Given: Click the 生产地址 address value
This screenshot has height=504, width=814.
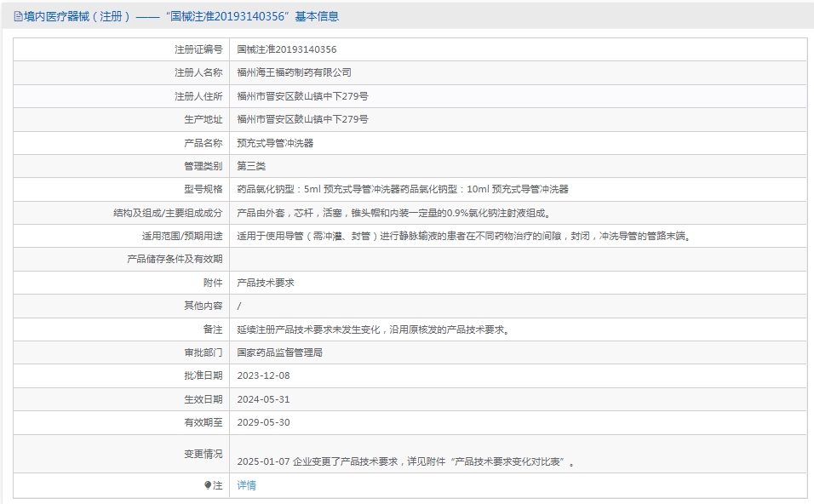Looking at the screenshot, I should pyautogui.click(x=302, y=119).
